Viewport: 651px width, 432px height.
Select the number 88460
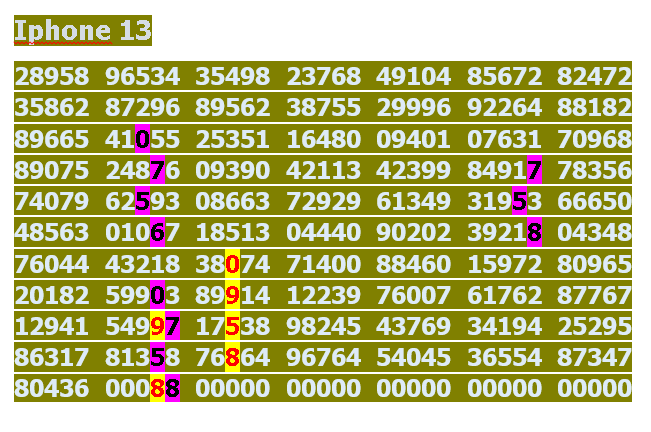coord(413,264)
